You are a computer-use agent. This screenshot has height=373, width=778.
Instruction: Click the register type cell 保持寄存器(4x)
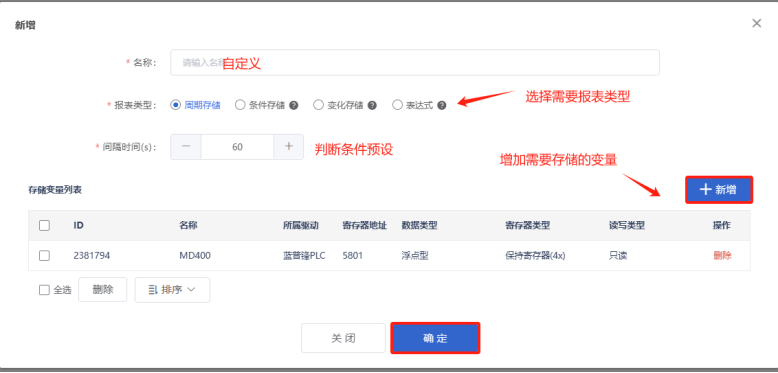coord(535,256)
